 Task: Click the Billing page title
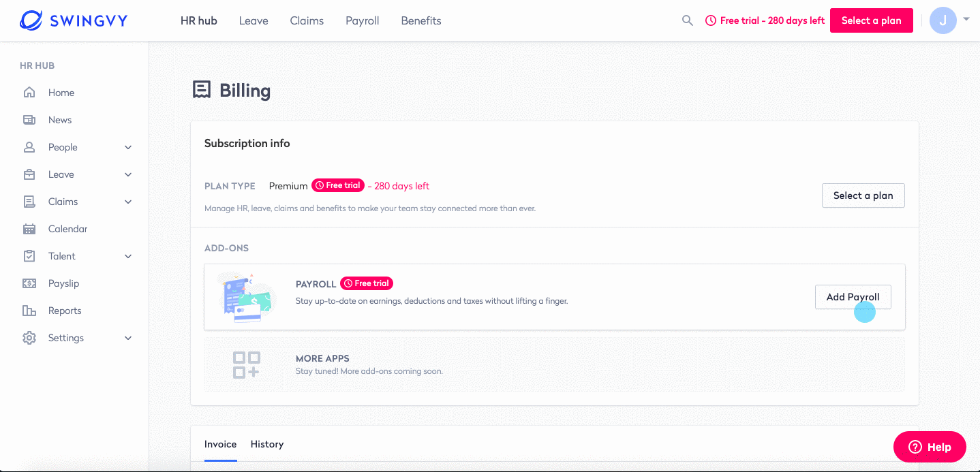(245, 91)
